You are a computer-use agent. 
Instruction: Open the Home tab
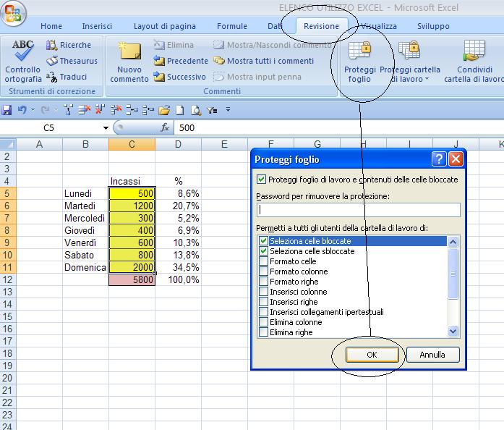coord(51,26)
